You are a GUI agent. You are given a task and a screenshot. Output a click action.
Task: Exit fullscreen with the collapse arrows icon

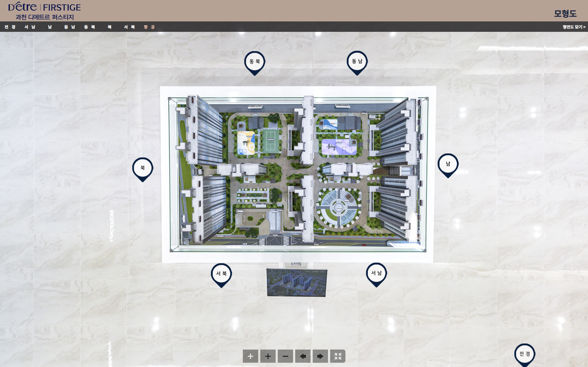pyautogui.click(x=337, y=356)
